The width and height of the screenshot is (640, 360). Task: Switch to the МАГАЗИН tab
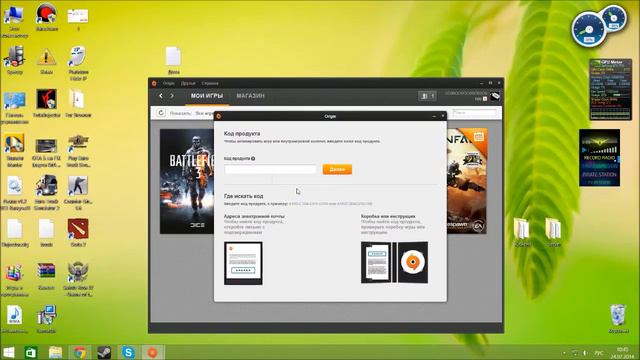point(251,96)
